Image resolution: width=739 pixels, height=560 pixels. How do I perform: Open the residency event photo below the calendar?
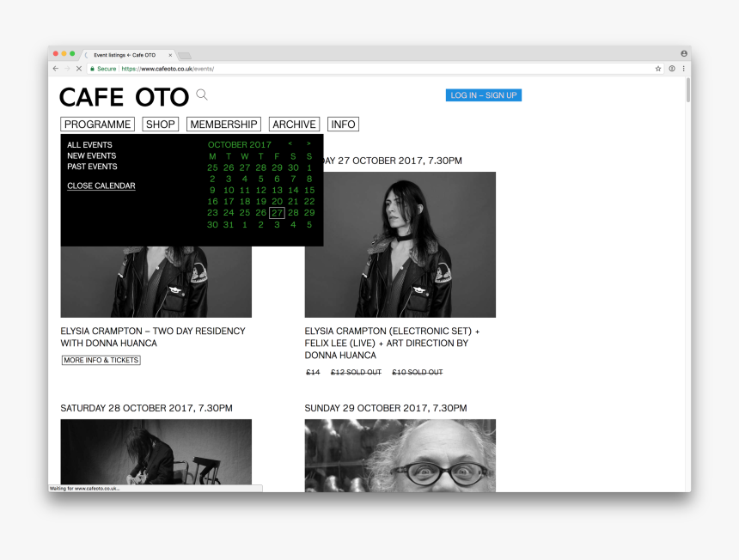click(156, 282)
